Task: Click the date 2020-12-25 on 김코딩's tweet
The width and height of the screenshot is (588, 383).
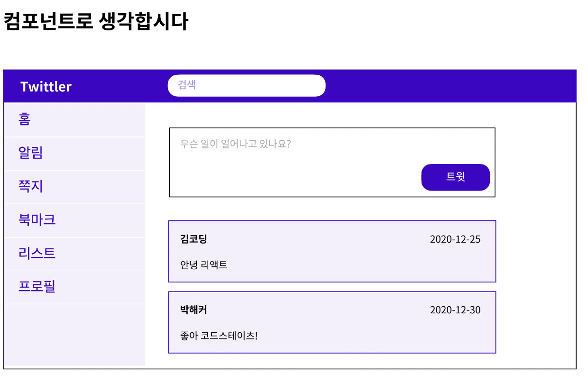Action: click(455, 239)
